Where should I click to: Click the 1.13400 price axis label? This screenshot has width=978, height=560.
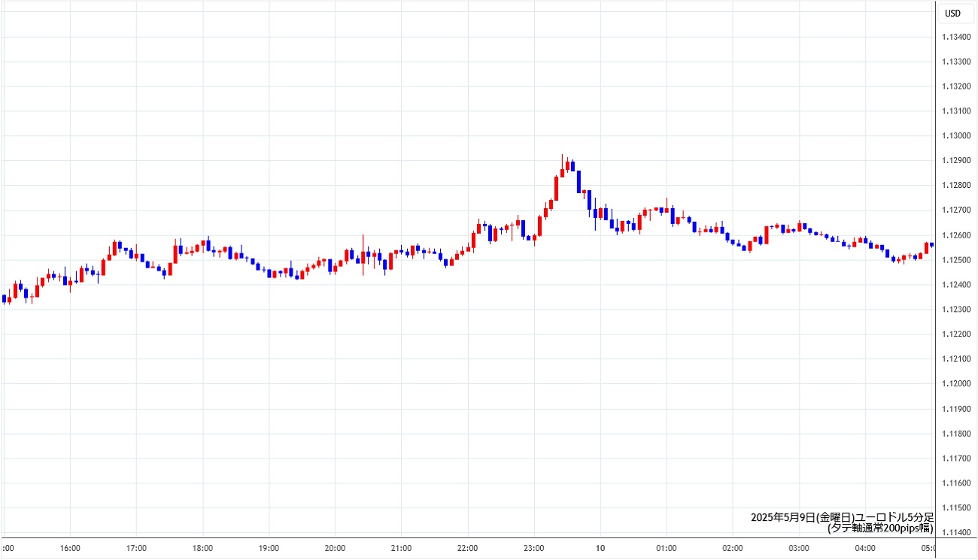point(955,38)
